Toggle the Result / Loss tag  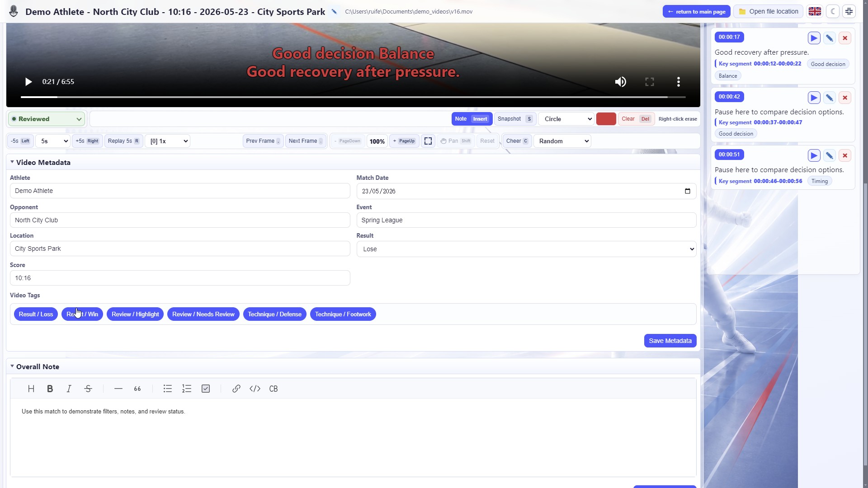(x=36, y=314)
